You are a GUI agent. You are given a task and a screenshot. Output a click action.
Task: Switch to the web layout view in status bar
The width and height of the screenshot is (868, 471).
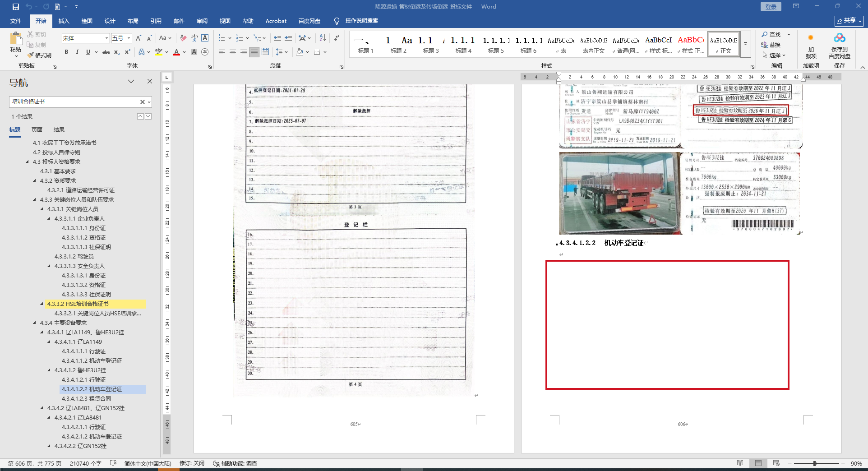(x=776, y=463)
